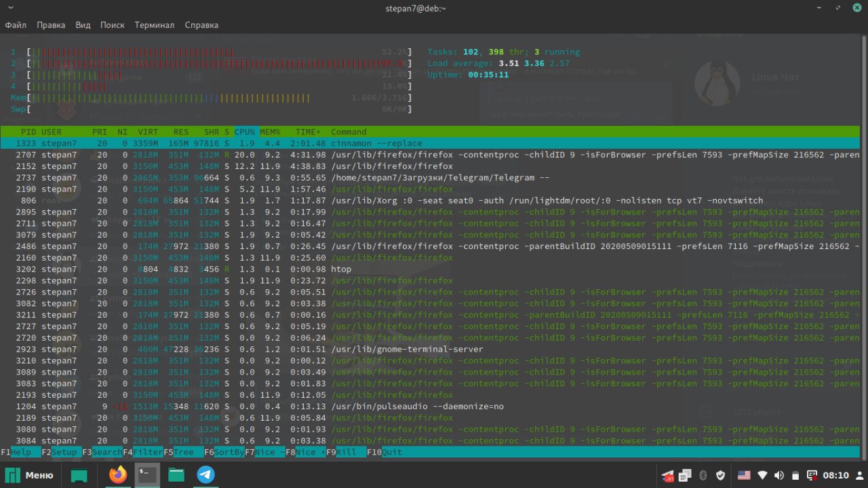Click the US flag keyboard layout icon
This screenshot has width=868, height=488.
[x=743, y=475]
